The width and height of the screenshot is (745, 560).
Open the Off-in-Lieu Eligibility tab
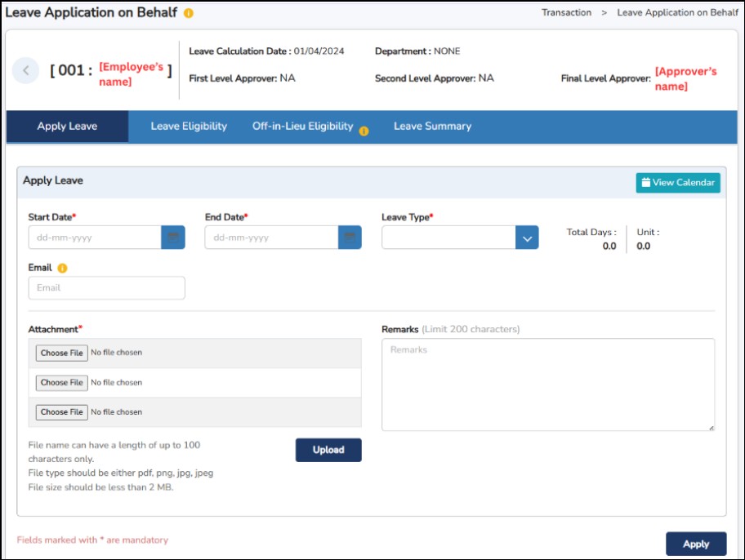click(302, 127)
